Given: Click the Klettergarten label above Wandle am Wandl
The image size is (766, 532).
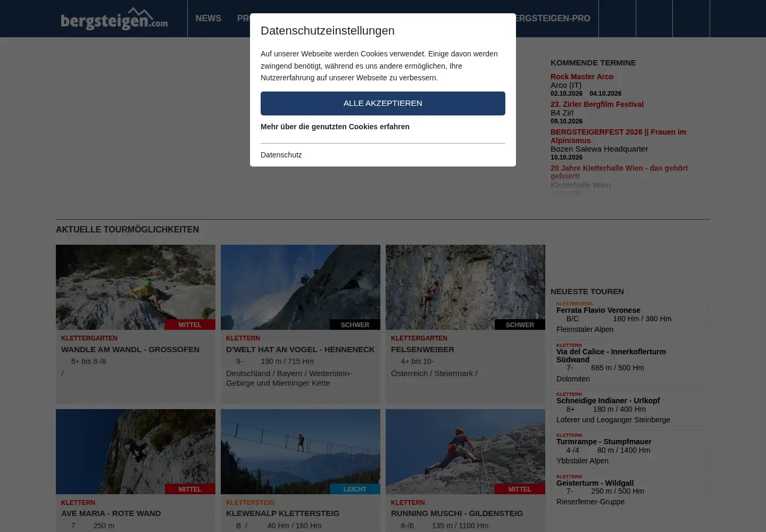Looking at the screenshot, I should click(x=89, y=338).
